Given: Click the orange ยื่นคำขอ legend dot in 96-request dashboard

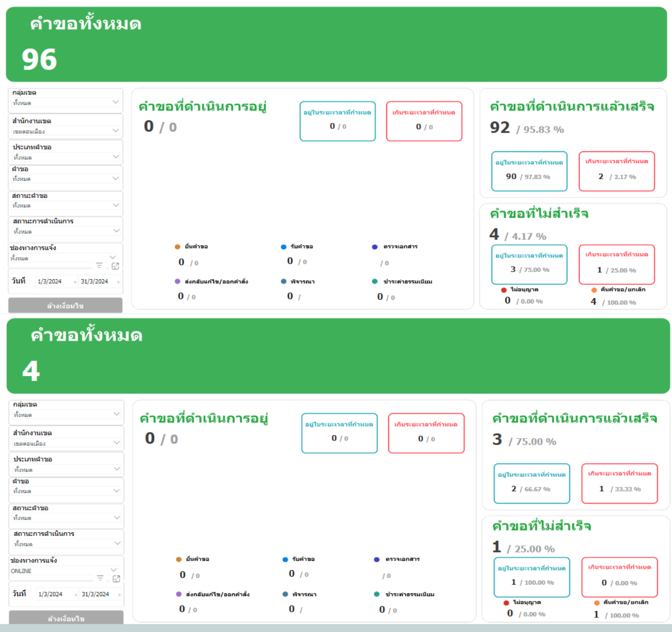Looking at the screenshot, I should pos(177,247).
